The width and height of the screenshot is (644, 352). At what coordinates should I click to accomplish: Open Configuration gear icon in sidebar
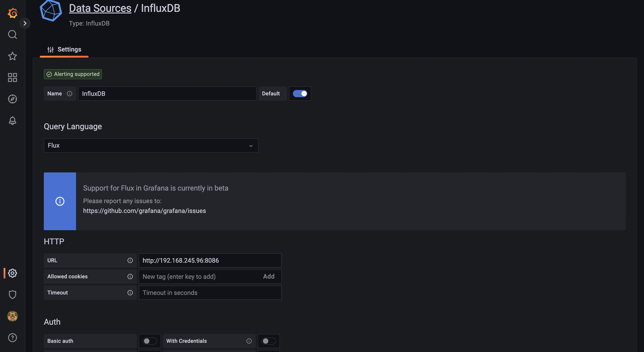(13, 273)
